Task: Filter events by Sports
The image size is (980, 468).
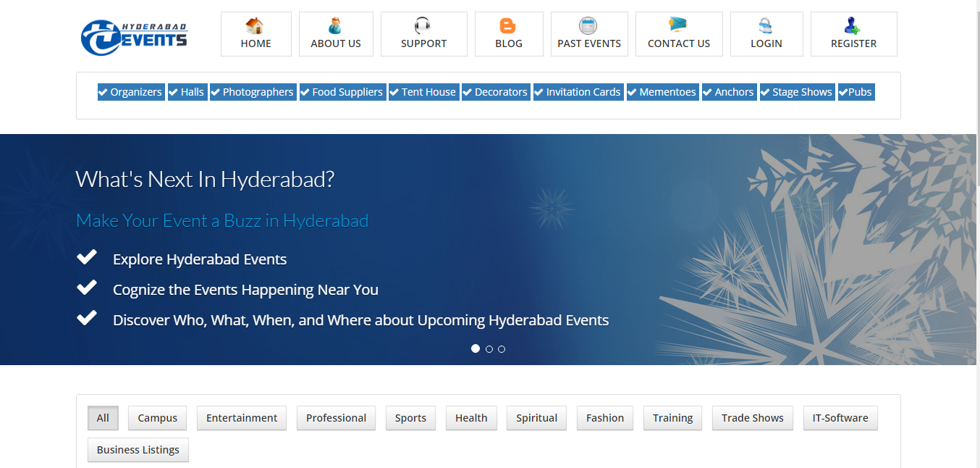Action: tap(411, 418)
